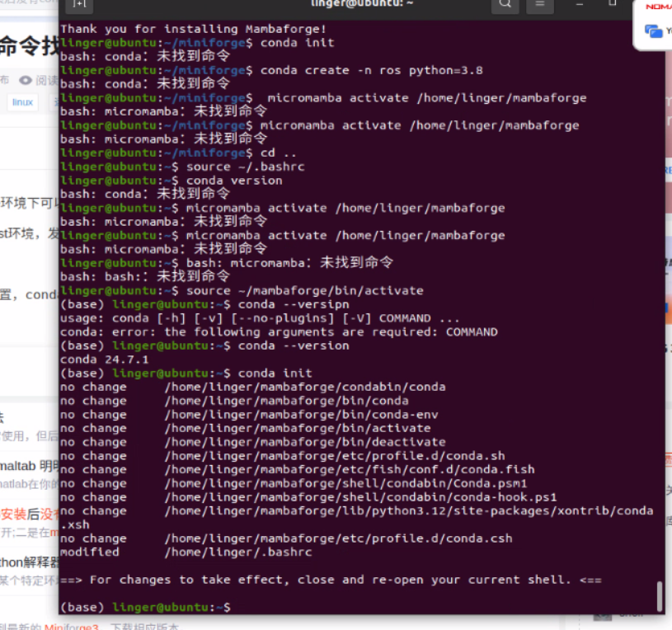Click 'Thank you for installing Mambaforge!' text
This screenshot has height=630, width=672.
click(x=193, y=29)
